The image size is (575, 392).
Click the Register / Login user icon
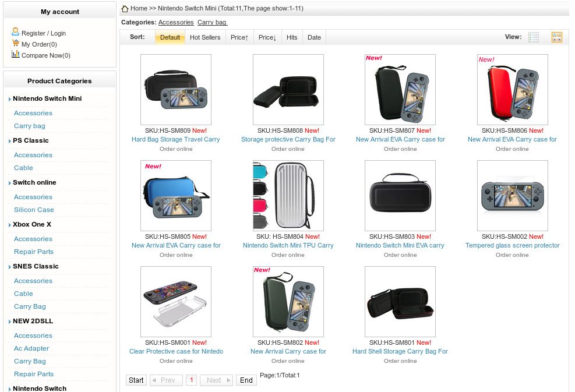[15, 33]
